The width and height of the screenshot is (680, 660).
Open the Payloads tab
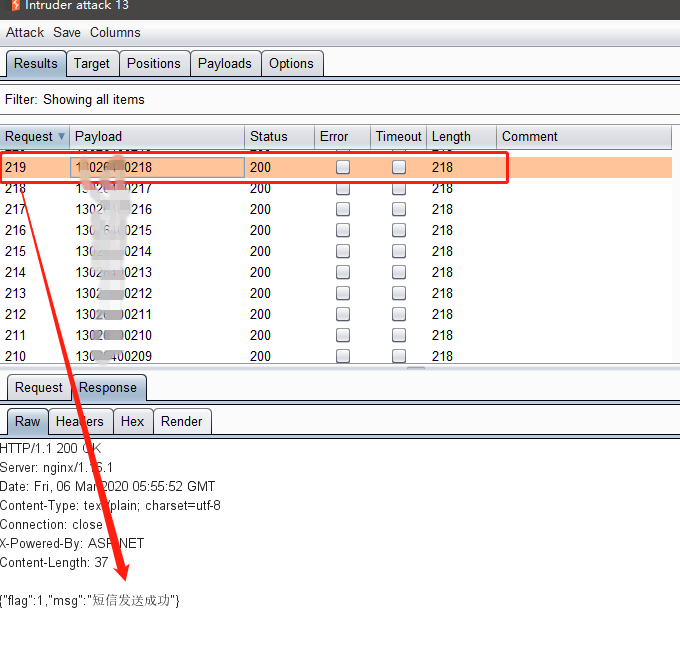tap(225, 64)
